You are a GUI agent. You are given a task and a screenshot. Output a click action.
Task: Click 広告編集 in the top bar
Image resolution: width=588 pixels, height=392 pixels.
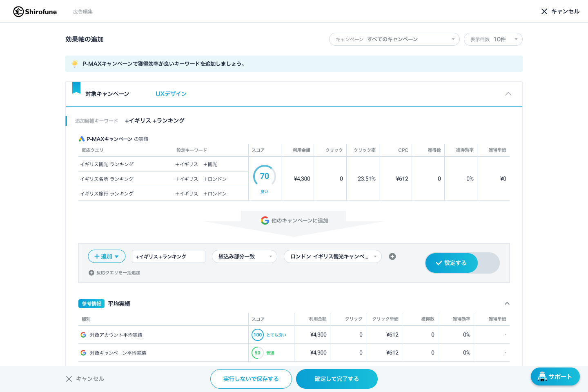click(x=82, y=11)
